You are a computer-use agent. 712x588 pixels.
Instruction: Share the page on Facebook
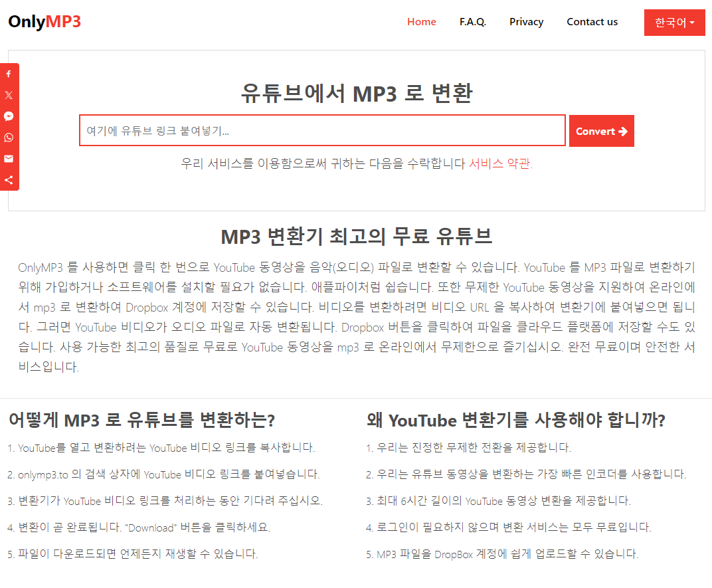(x=9, y=74)
